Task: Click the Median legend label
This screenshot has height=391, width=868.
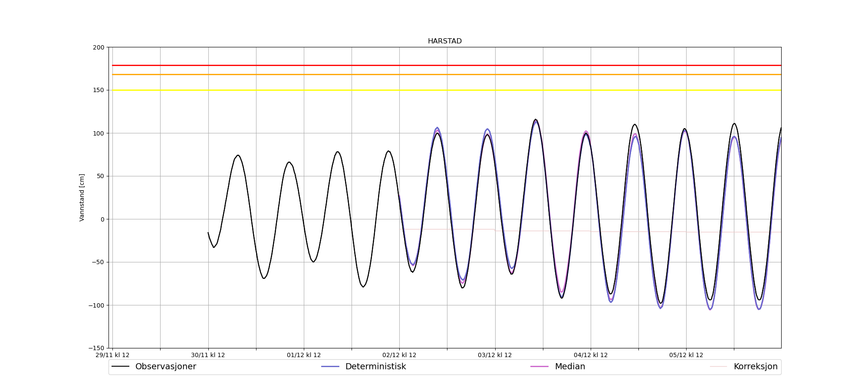Action: tap(569, 367)
